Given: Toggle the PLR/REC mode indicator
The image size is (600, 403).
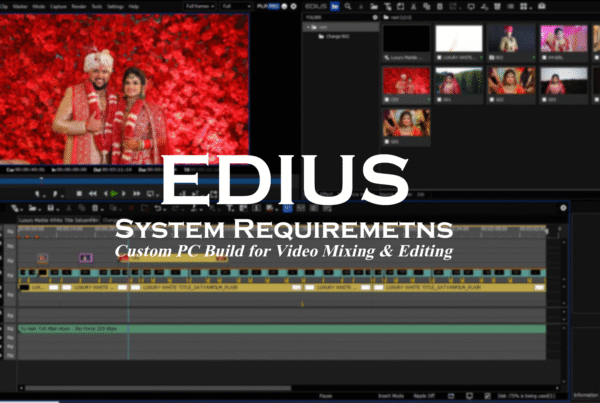Looking at the screenshot, I should (268, 7).
